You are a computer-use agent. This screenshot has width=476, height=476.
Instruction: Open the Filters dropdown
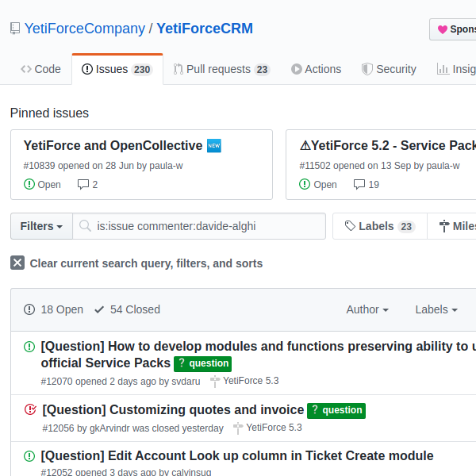tap(41, 226)
